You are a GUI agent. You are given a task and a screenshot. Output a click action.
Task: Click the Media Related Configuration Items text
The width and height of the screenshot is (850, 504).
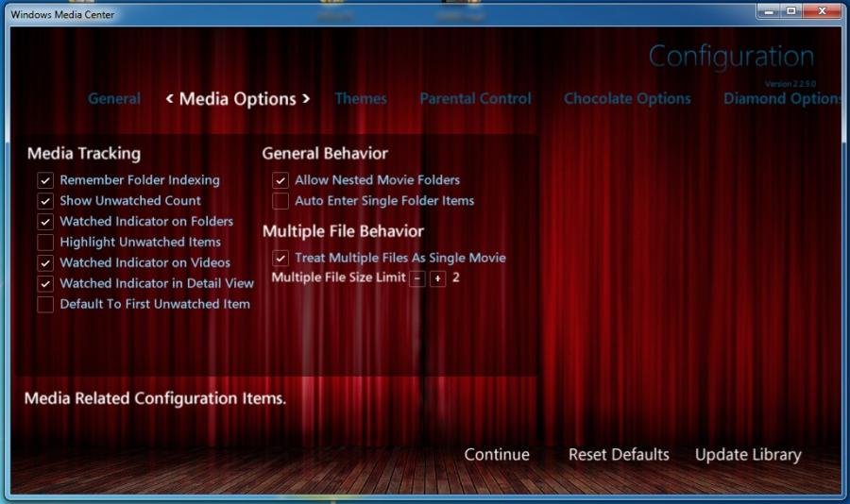pos(155,398)
